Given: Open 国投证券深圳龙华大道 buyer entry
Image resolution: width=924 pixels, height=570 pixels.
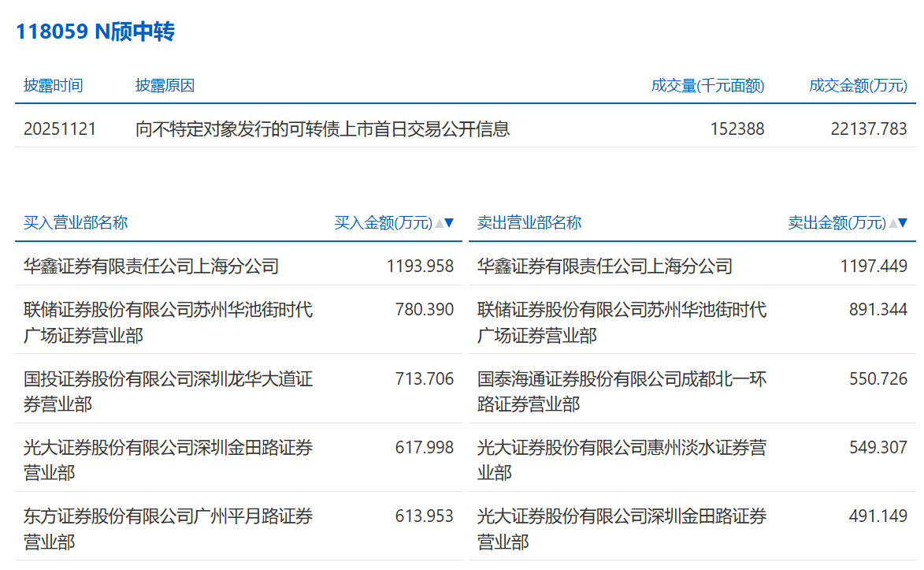Looking at the screenshot, I should pos(168,391).
